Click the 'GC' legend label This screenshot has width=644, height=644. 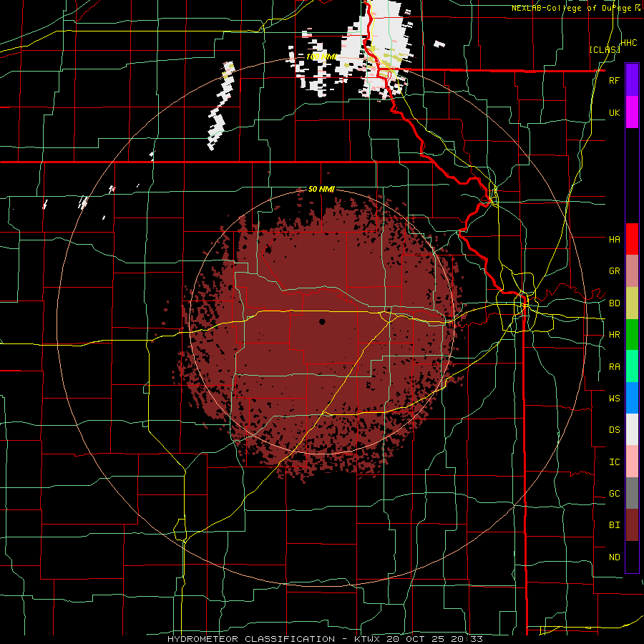[x=614, y=494]
